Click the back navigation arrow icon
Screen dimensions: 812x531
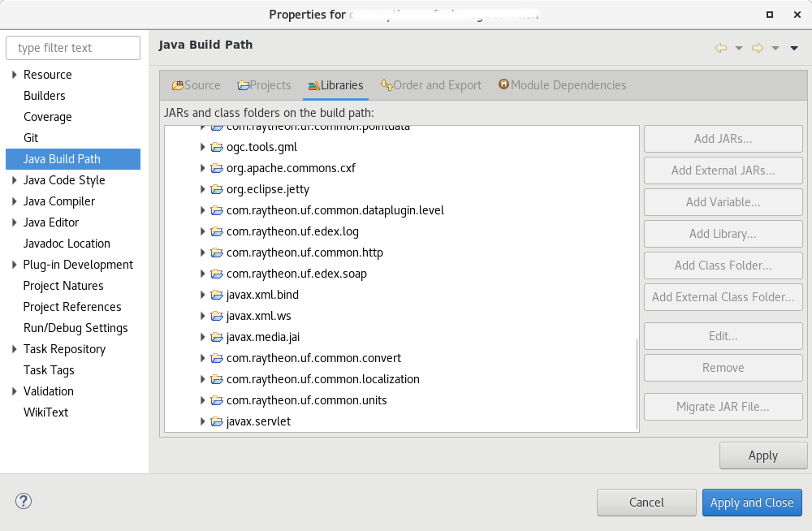pyautogui.click(x=720, y=49)
